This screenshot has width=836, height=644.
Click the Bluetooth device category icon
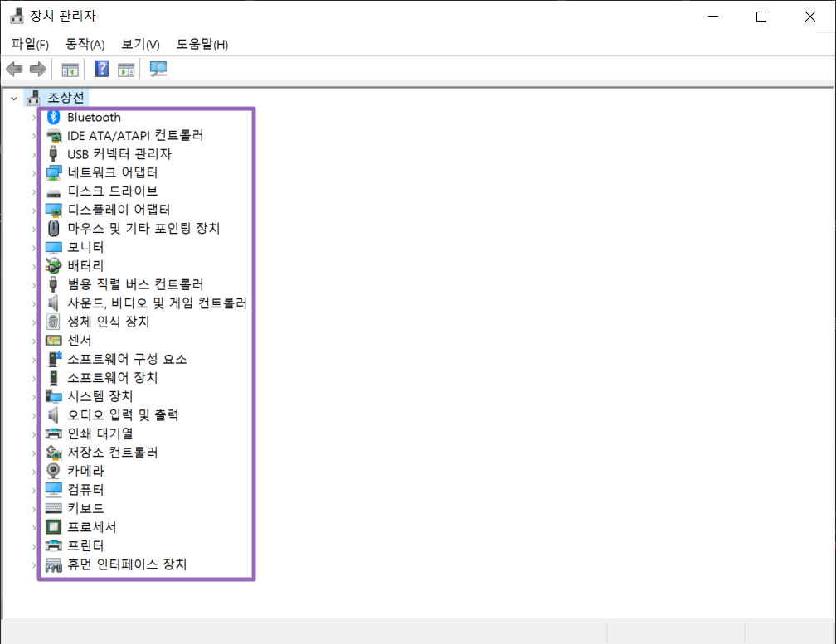54,117
